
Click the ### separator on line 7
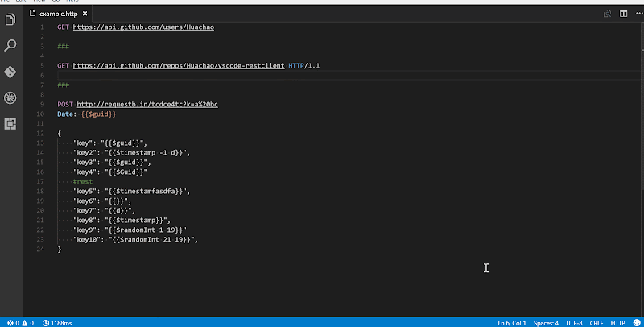64,85
